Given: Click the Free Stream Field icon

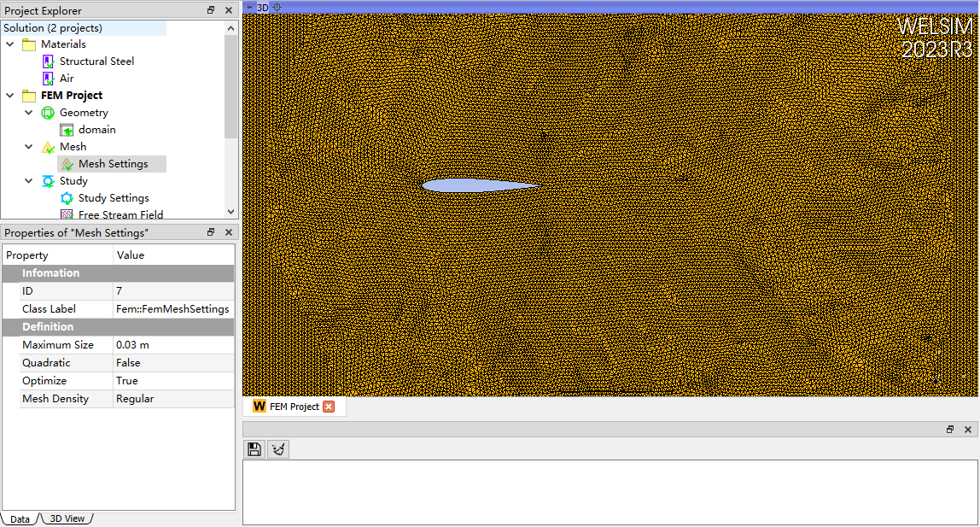Looking at the screenshot, I should (x=67, y=214).
